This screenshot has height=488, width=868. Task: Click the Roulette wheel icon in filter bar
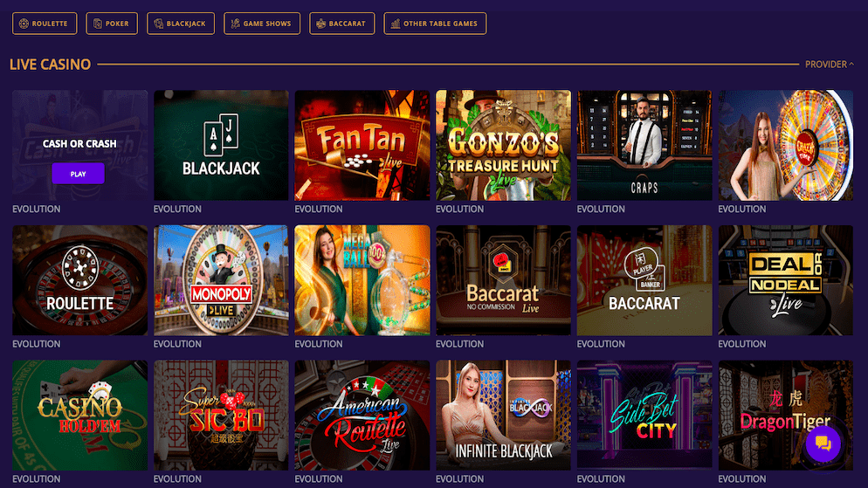pyautogui.click(x=24, y=24)
